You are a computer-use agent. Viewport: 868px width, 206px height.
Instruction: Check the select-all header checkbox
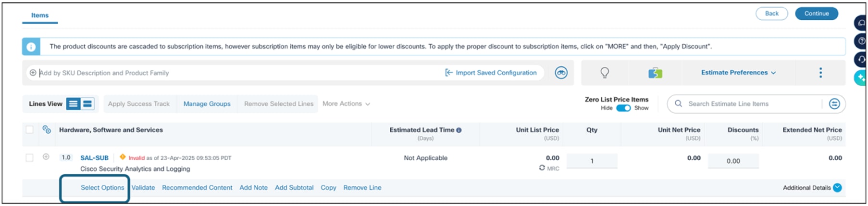30,130
